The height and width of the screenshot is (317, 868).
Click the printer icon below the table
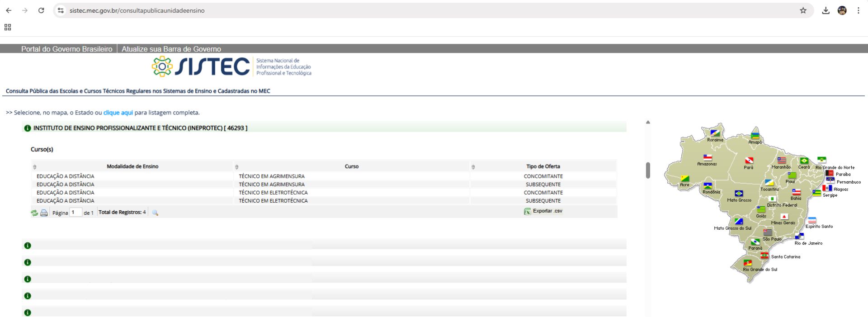[44, 213]
